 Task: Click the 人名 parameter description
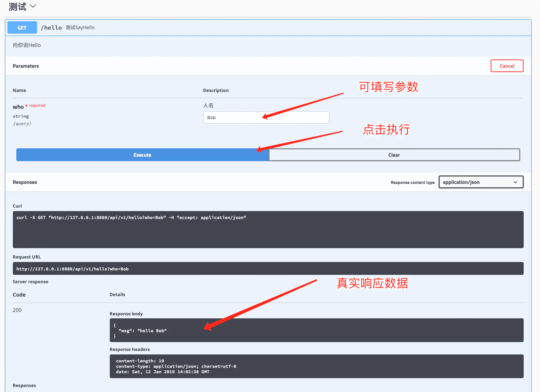[x=208, y=106]
